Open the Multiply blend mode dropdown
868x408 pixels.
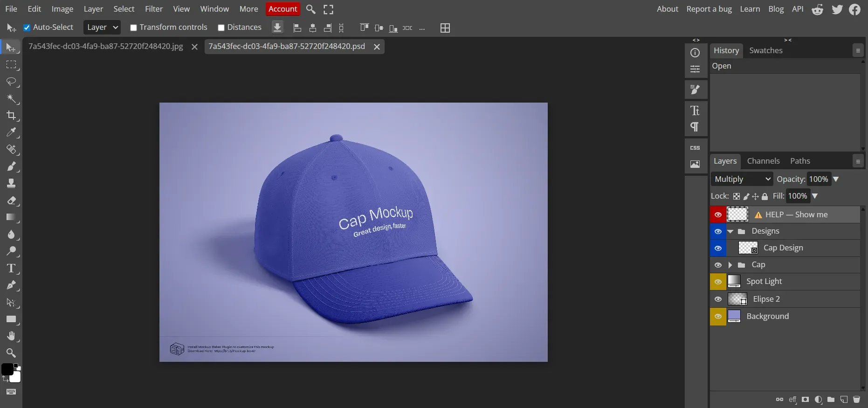(742, 179)
